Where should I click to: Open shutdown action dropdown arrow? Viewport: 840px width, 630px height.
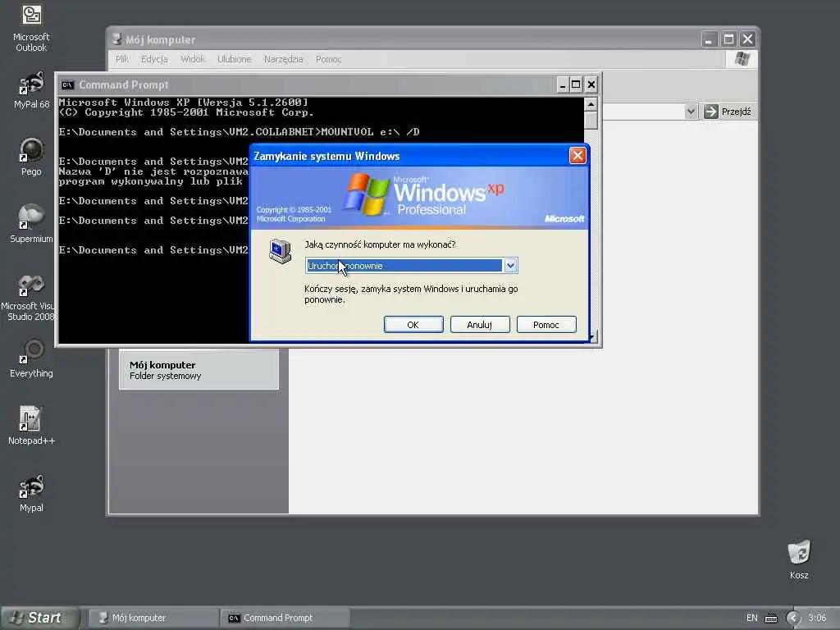tap(510, 266)
